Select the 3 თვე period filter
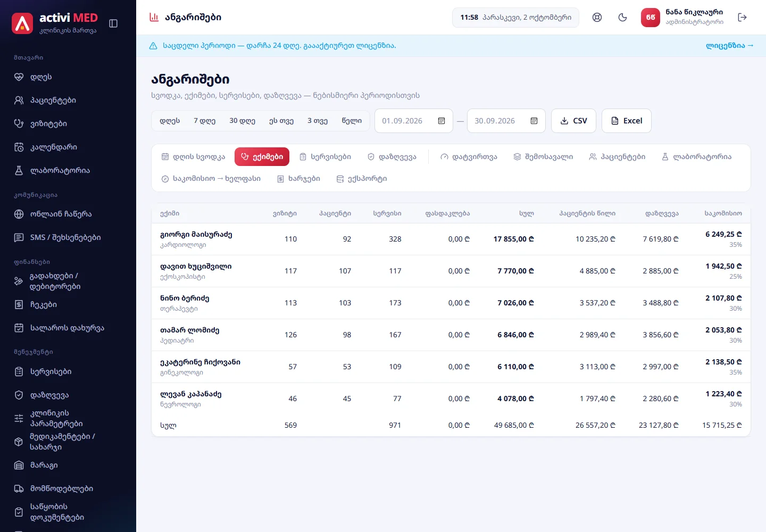 pos(318,121)
